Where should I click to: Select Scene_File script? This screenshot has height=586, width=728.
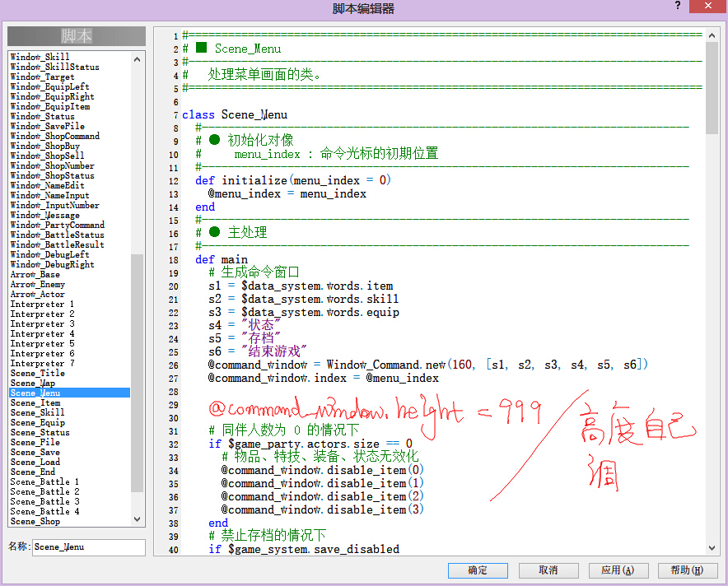click(x=35, y=443)
